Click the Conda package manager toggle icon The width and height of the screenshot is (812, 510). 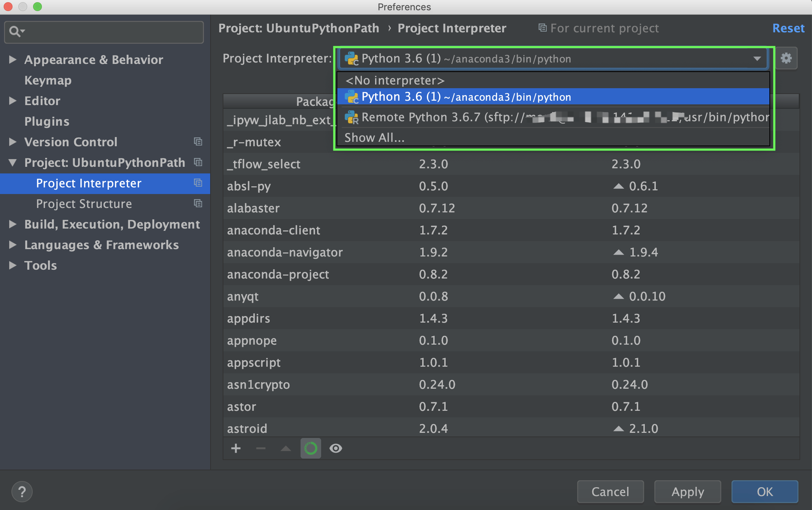point(310,448)
